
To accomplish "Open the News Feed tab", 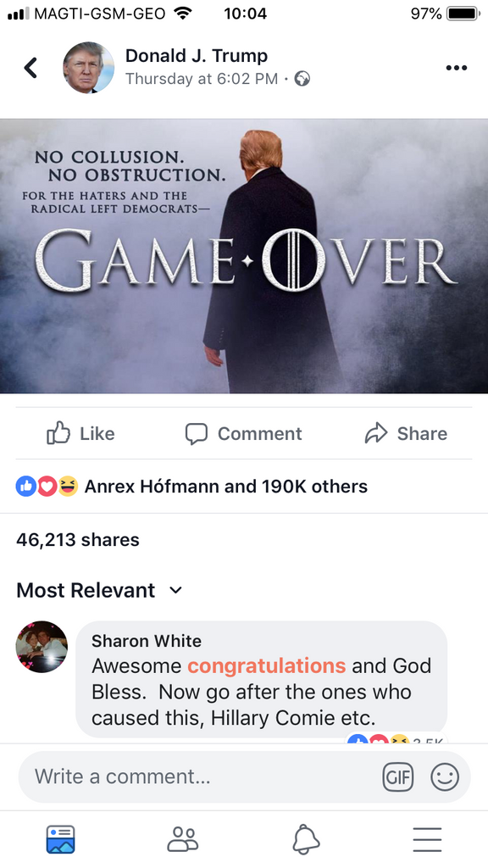I will click(x=61, y=839).
